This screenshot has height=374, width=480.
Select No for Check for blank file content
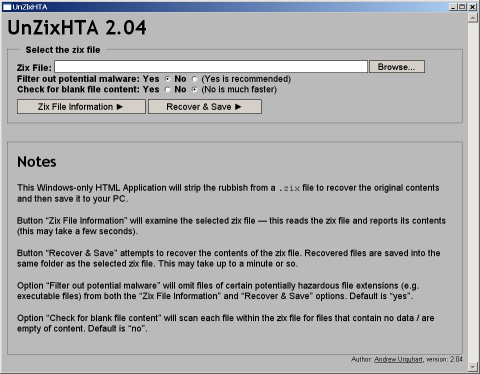pyautogui.click(x=194, y=89)
